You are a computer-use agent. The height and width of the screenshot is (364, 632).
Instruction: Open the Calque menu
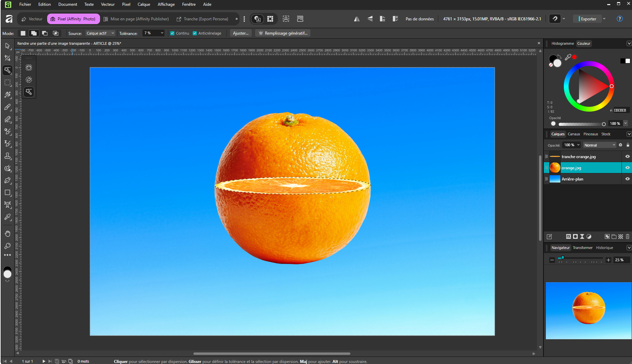click(x=143, y=4)
